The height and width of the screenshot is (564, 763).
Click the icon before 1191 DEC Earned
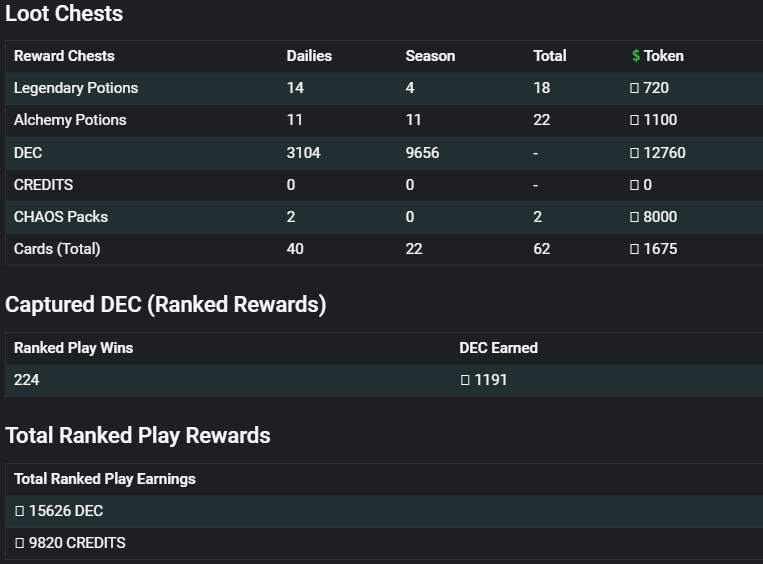tap(465, 380)
